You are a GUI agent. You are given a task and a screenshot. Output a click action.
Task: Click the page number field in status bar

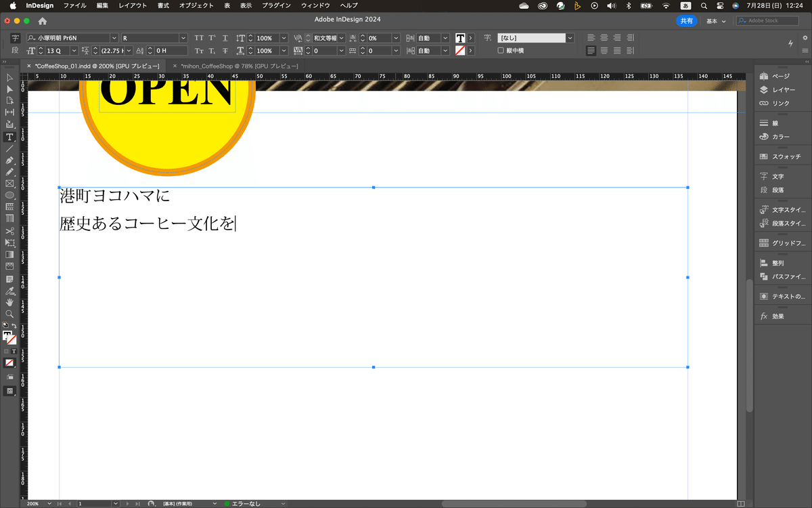coord(93,504)
